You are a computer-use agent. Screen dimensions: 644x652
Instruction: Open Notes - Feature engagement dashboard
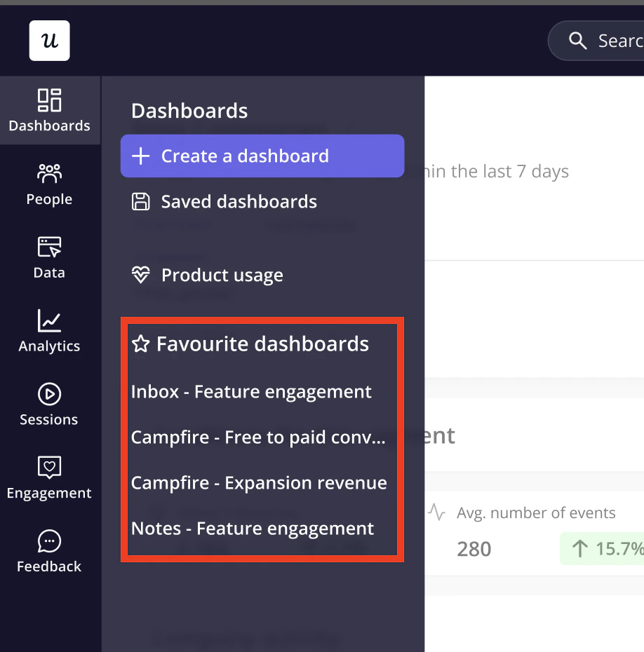pyautogui.click(x=253, y=529)
